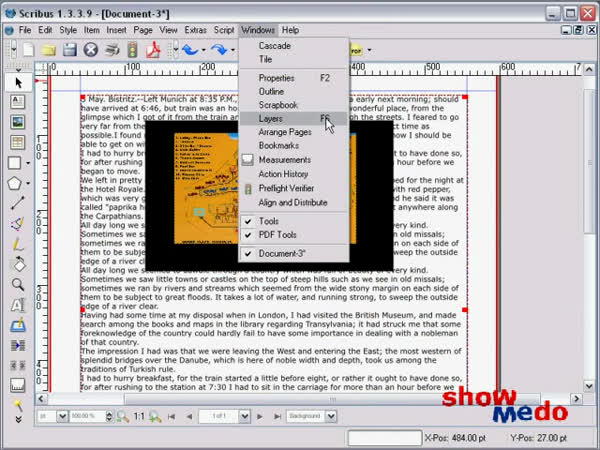Open the Help menu

coord(290,30)
